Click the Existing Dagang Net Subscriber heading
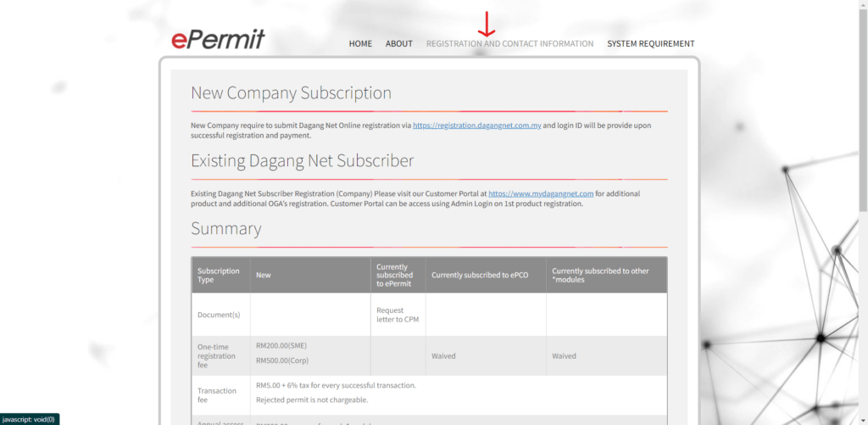Image resolution: width=868 pixels, height=425 pixels. (302, 160)
